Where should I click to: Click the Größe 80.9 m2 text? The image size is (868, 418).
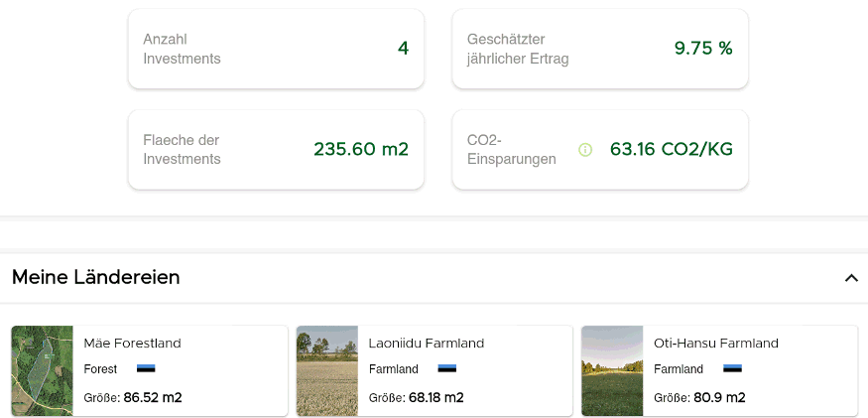(699, 398)
